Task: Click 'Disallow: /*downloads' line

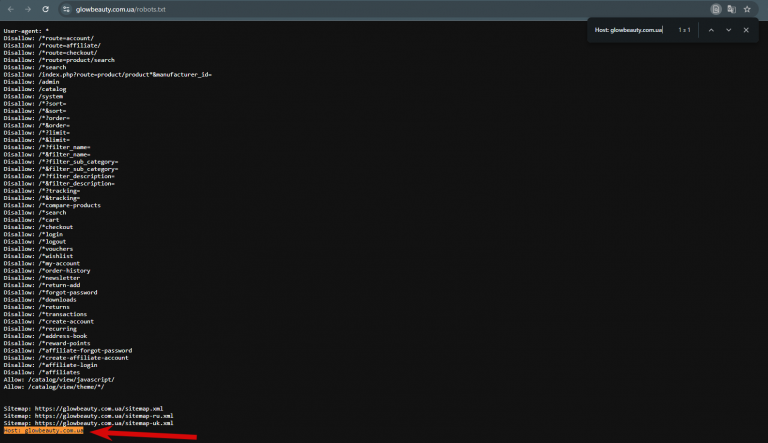Action: tap(40, 300)
